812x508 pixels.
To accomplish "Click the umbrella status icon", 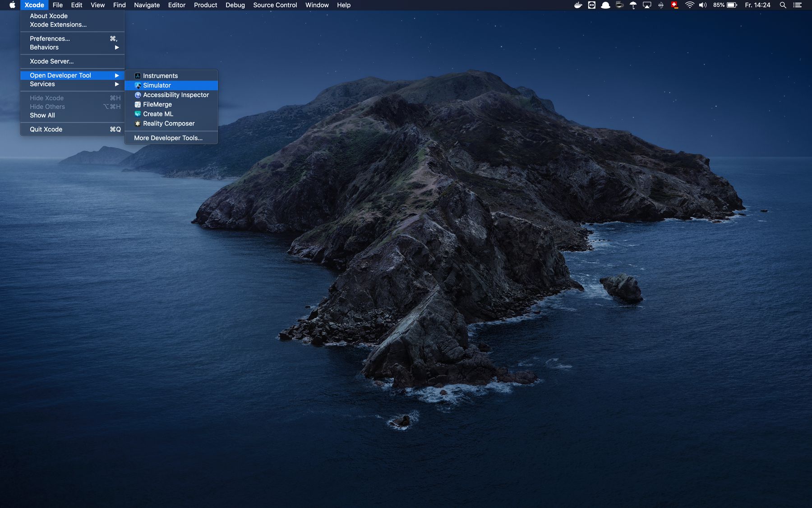I will pos(633,5).
